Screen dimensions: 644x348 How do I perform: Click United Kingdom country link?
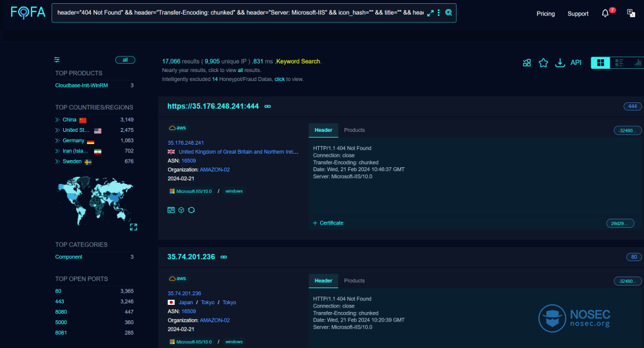click(238, 152)
